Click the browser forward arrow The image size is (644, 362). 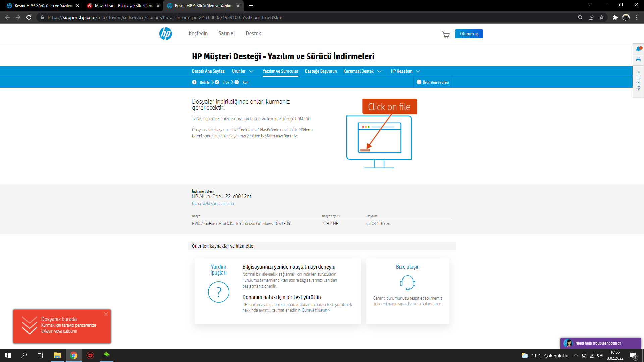click(18, 17)
